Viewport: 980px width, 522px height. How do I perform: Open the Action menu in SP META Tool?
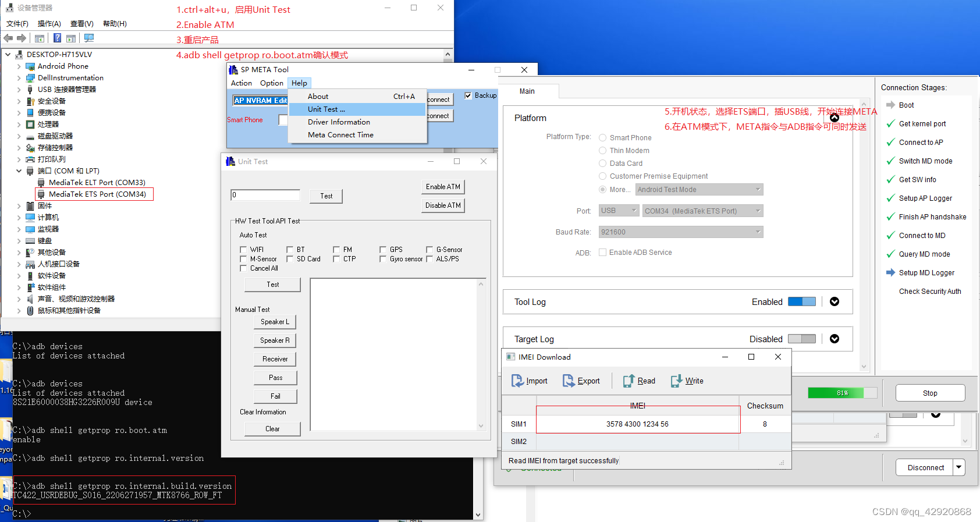pyautogui.click(x=242, y=83)
